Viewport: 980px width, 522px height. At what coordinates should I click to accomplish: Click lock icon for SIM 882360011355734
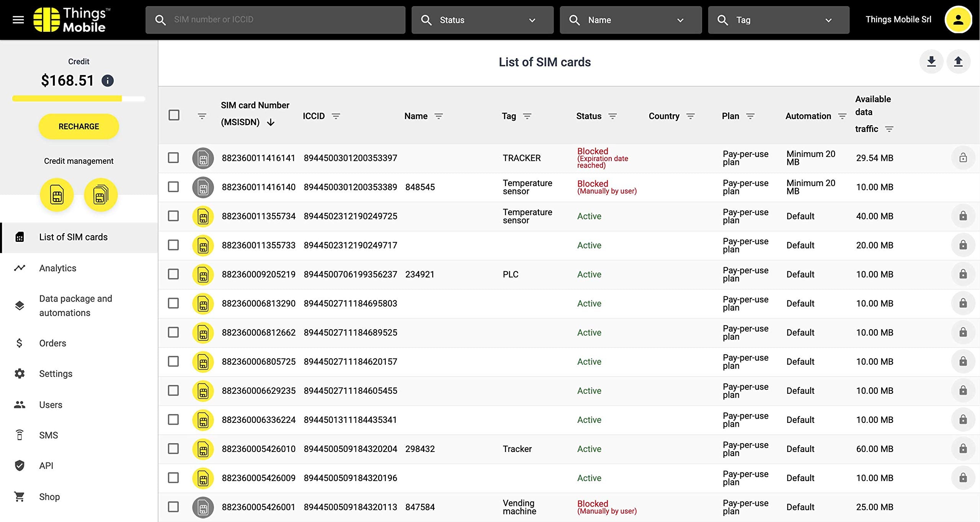pyautogui.click(x=963, y=216)
